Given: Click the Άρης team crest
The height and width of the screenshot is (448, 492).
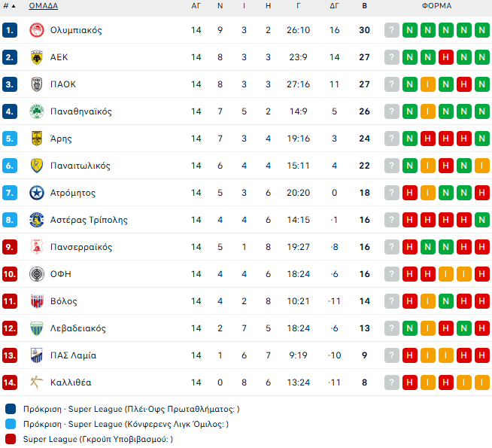Looking at the screenshot, I should coord(36,139).
